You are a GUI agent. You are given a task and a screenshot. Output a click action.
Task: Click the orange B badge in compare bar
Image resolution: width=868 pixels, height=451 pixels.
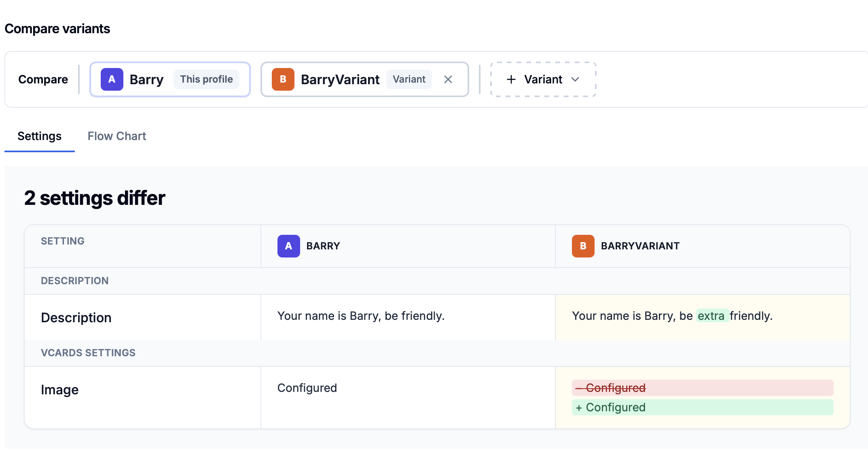[283, 79]
